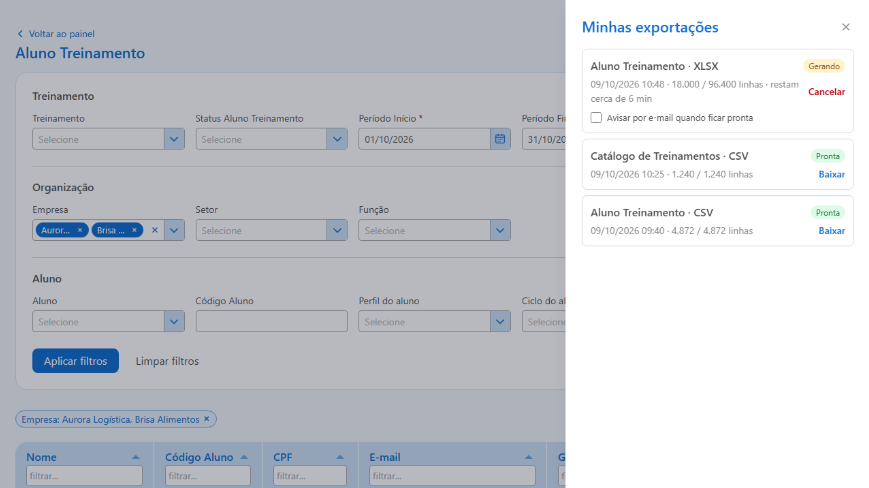Focus the E-mail column filter box

[452, 476]
